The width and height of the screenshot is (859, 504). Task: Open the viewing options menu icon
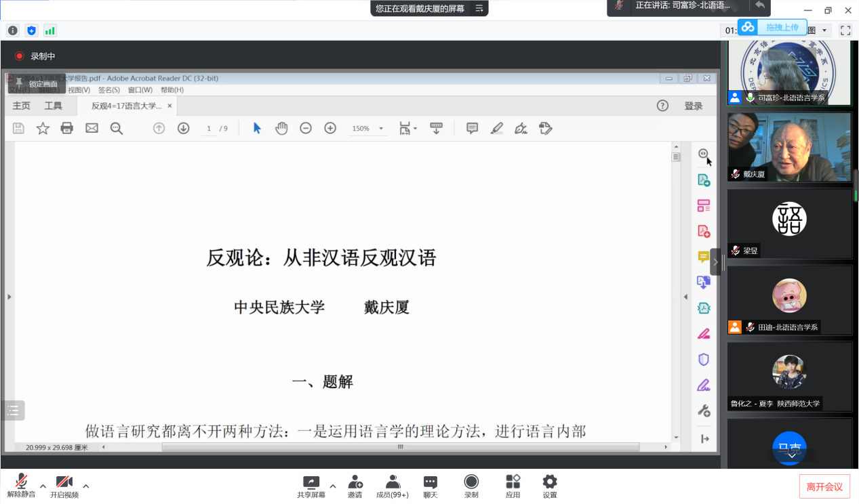tap(479, 9)
